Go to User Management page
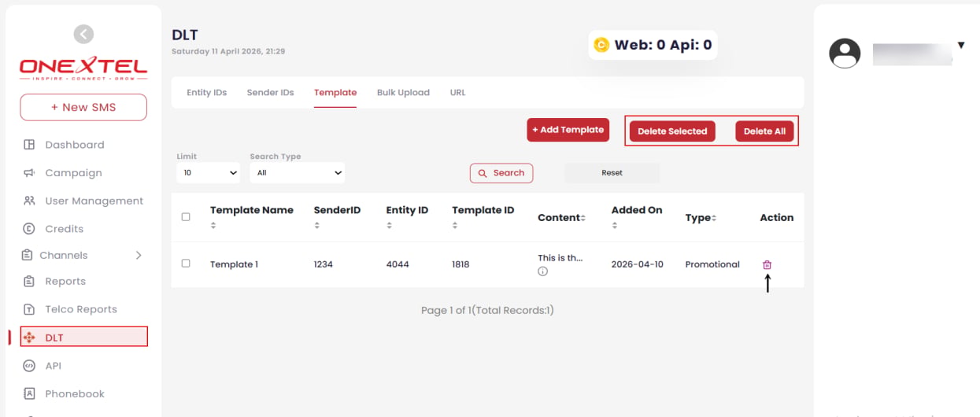 [x=94, y=201]
